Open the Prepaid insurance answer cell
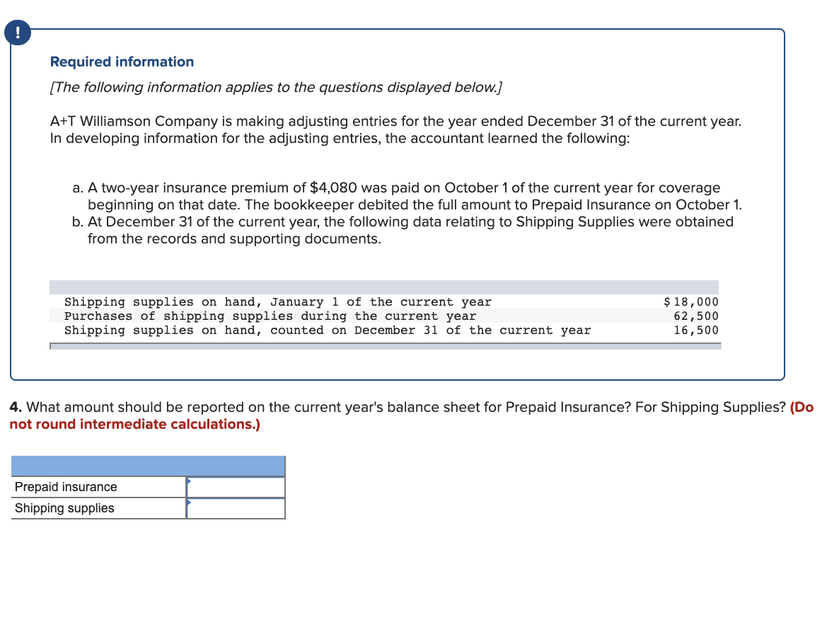 pyautogui.click(x=236, y=487)
